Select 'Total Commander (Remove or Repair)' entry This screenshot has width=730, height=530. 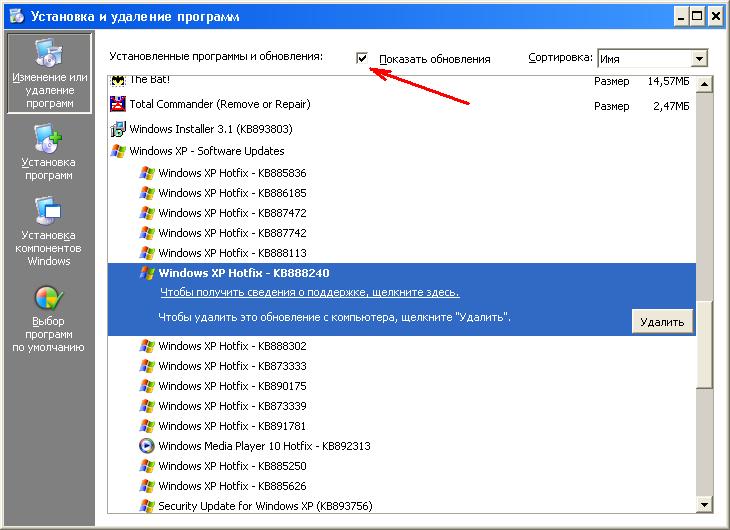pyautogui.click(x=220, y=104)
